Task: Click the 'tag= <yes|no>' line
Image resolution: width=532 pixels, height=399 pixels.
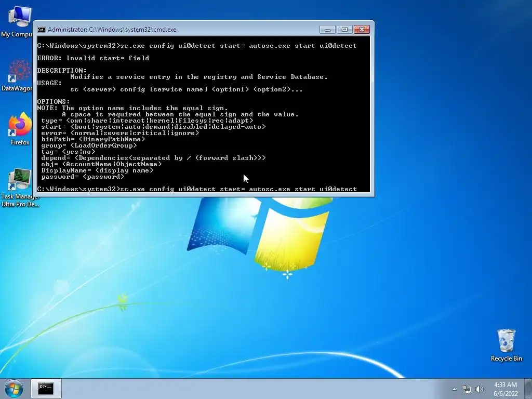Action: [68, 152]
